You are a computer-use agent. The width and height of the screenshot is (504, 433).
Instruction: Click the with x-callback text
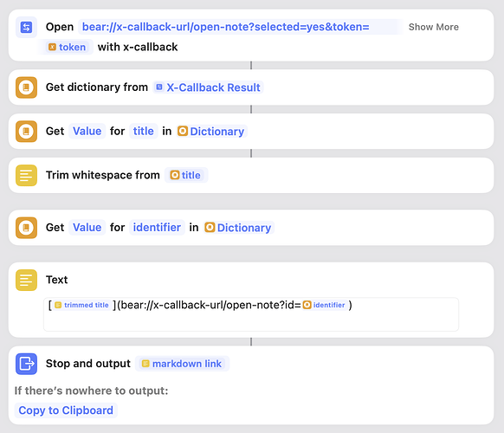[138, 47]
